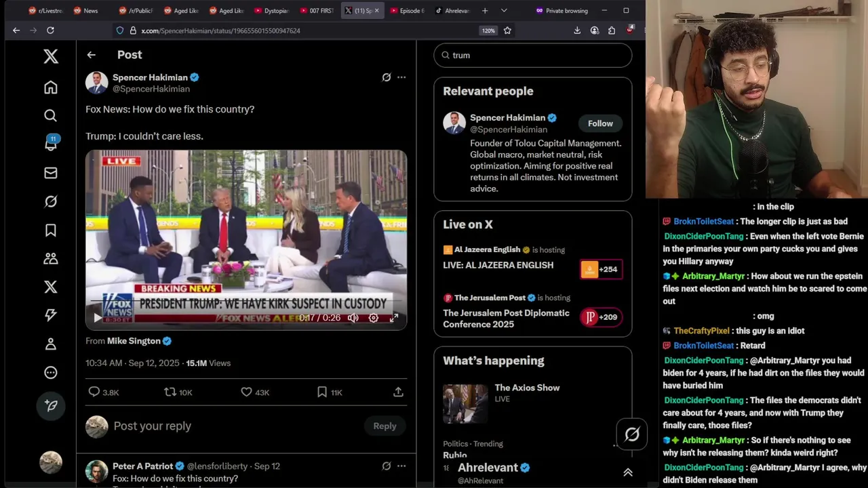Switch to r/Livestre browser tab
Viewport: 868px width, 488px height.
click(x=45, y=11)
